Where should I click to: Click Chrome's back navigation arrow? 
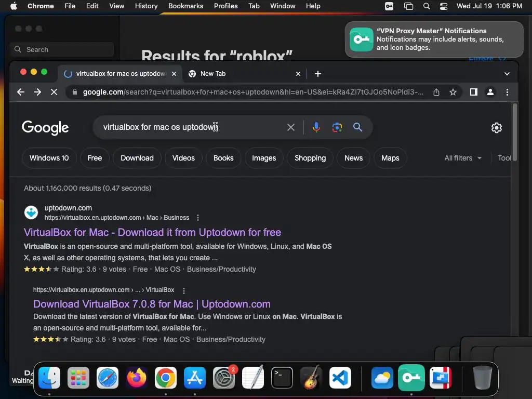tap(21, 92)
